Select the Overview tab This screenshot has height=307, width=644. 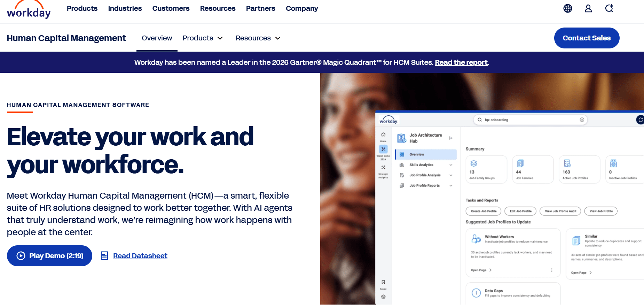[157, 38]
